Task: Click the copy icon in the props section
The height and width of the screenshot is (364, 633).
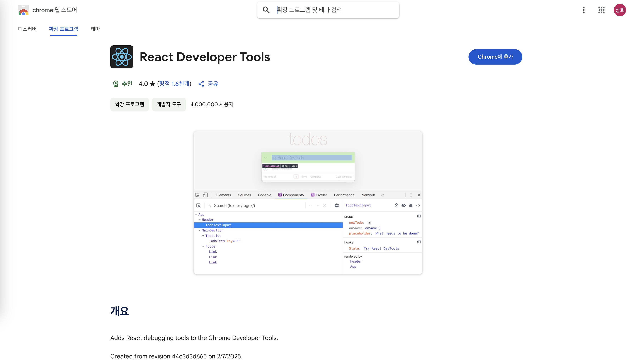Action: [419, 216]
